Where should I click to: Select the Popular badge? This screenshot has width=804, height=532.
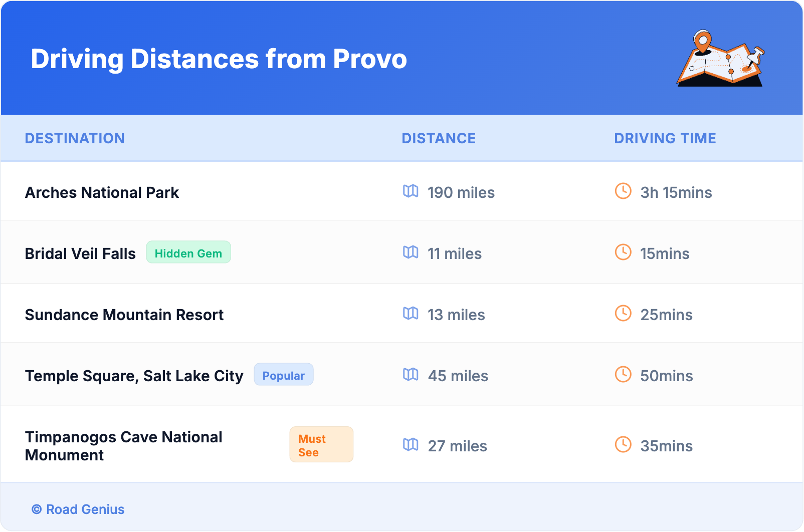click(284, 375)
